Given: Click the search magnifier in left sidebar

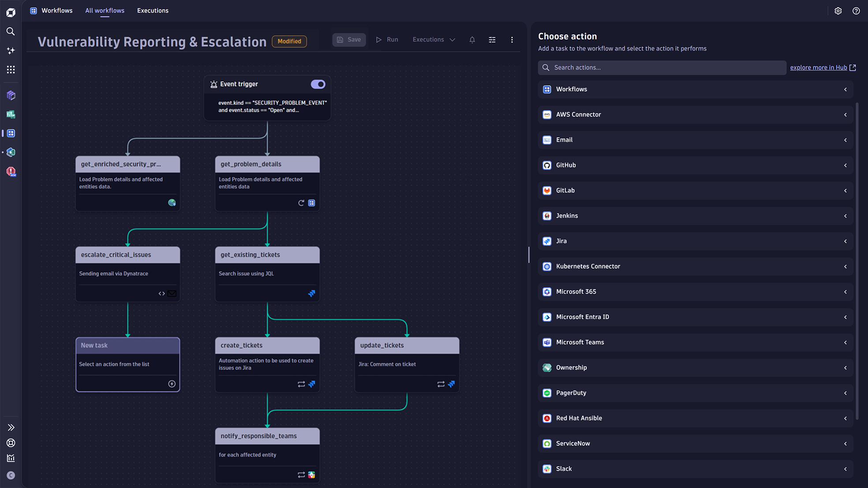Looking at the screenshot, I should click(11, 31).
